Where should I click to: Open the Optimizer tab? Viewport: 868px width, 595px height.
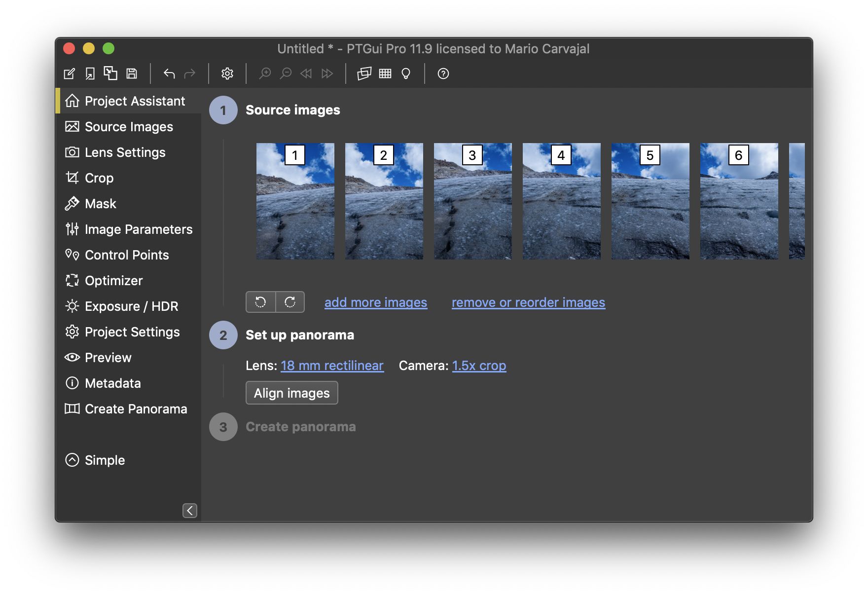[x=129, y=281]
